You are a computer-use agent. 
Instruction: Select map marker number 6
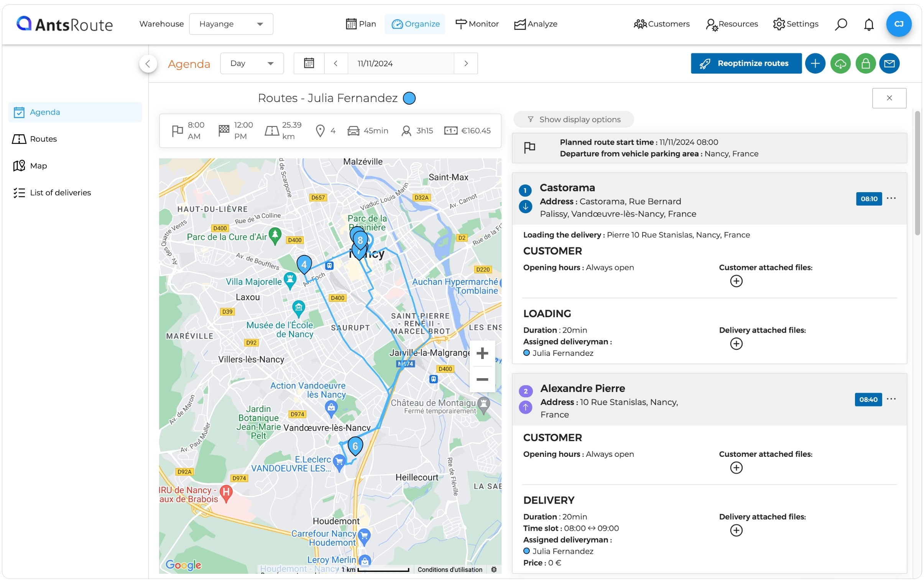[x=355, y=446]
